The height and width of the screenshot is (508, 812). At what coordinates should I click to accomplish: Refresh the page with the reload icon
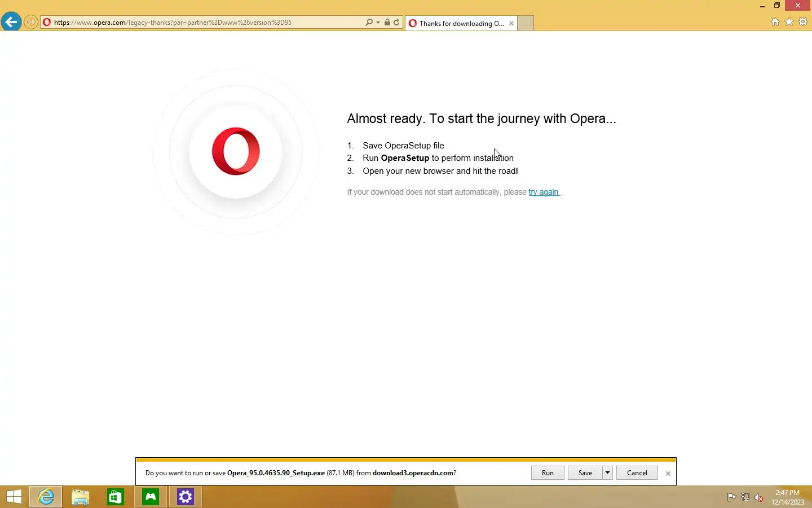coord(396,23)
